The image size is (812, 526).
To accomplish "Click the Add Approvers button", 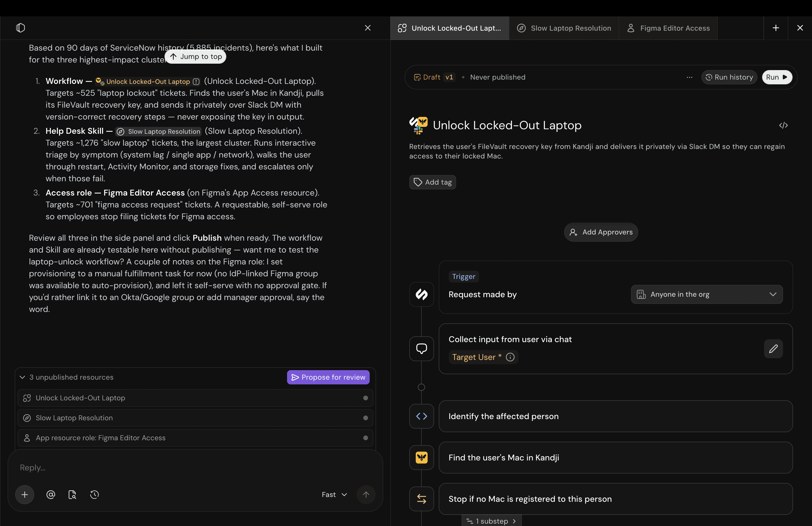I will point(601,232).
